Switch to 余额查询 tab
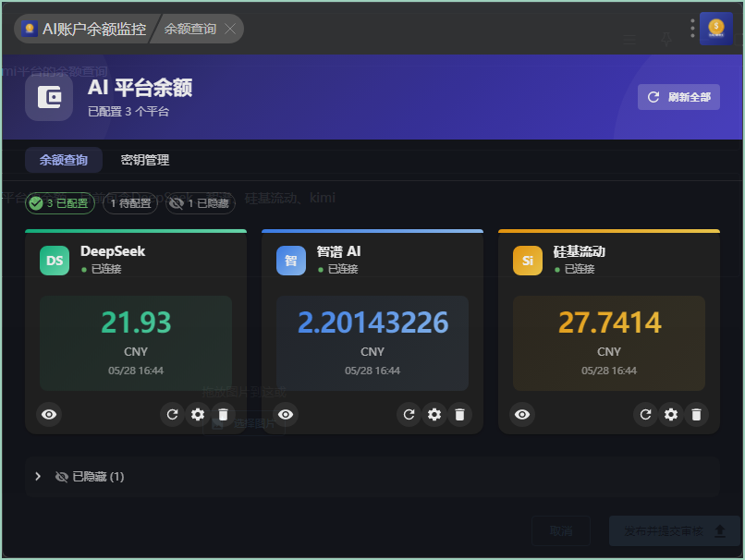The width and height of the screenshot is (745, 560). pos(64,160)
